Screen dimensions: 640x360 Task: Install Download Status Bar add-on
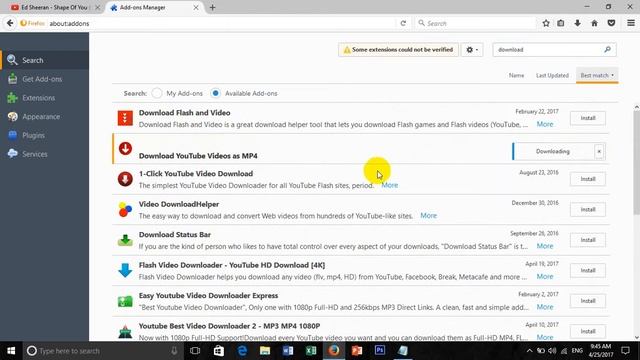click(x=588, y=240)
